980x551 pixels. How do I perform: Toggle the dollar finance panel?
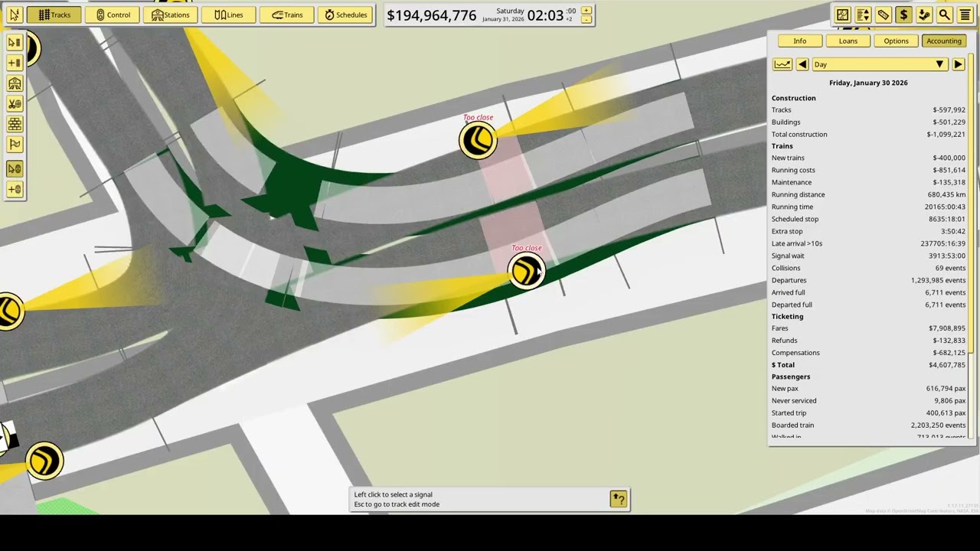click(903, 15)
